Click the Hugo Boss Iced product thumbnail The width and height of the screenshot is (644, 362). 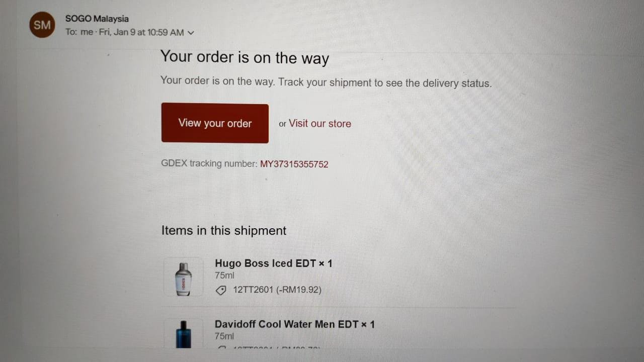[184, 277]
